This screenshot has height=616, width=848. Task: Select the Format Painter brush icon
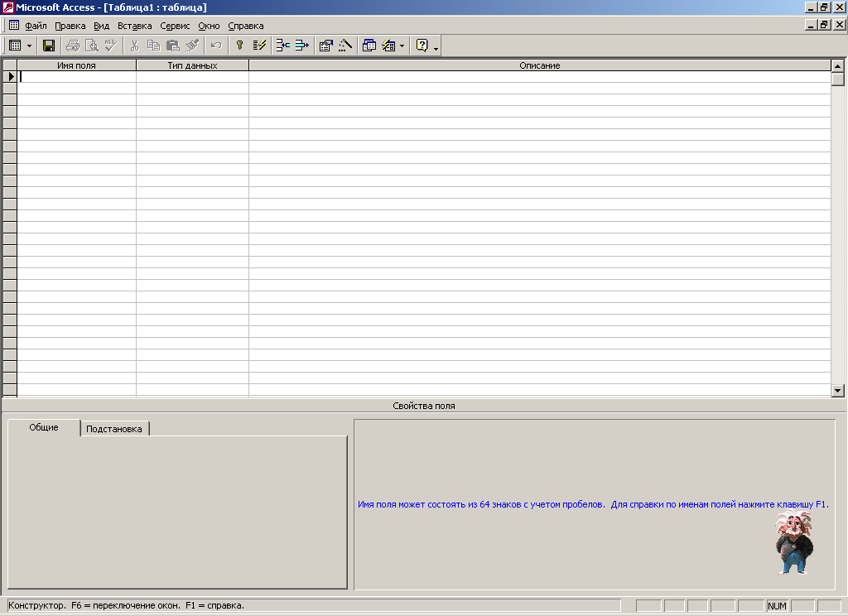tap(192, 46)
